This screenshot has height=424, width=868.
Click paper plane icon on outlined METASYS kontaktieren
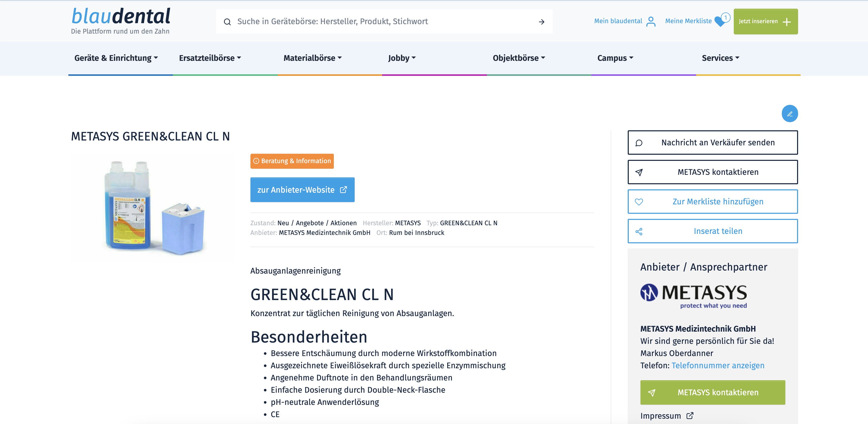639,172
